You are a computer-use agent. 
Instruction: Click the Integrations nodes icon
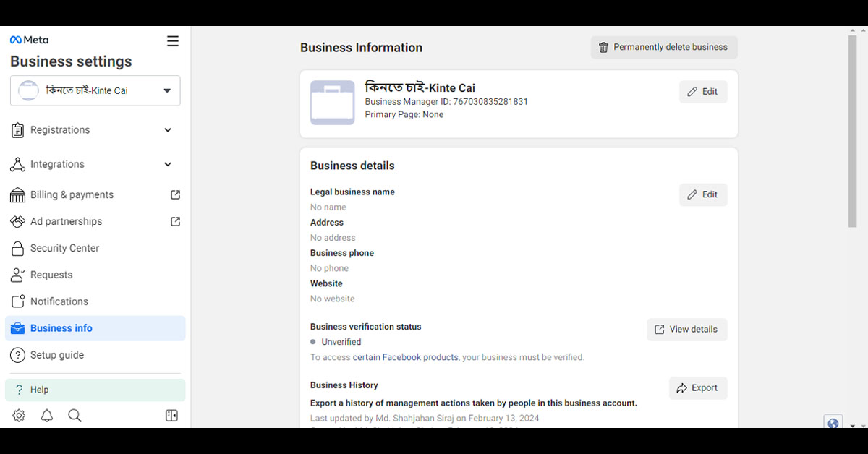(x=18, y=164)
